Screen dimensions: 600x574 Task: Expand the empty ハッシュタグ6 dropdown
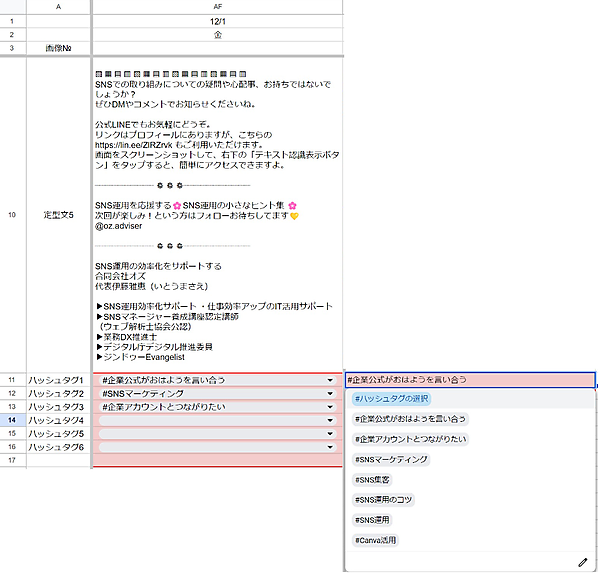point(330,449)
